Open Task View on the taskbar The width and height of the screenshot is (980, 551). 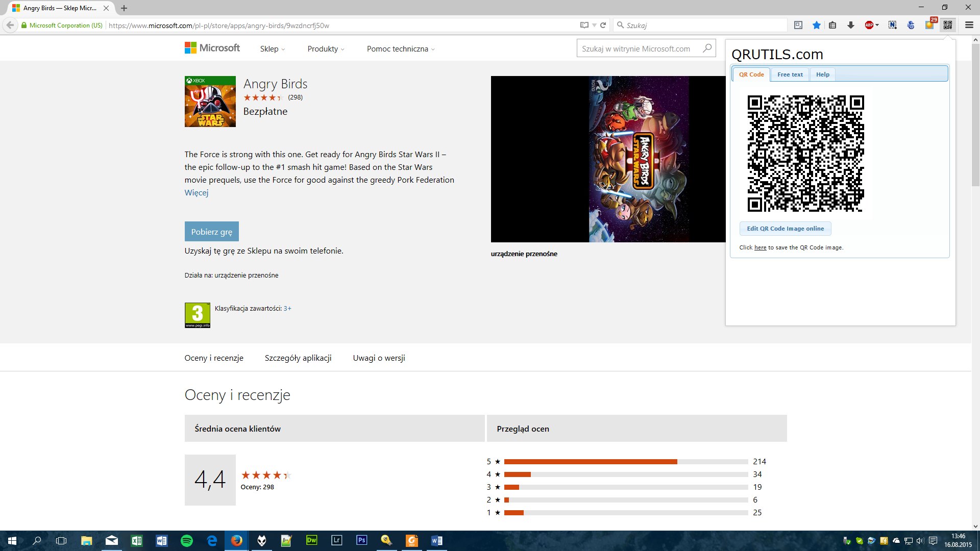coord(61,540)
